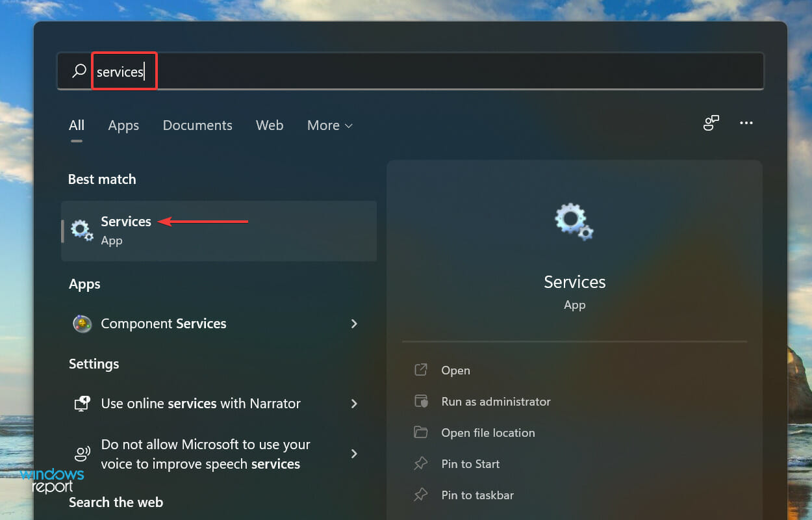Click the Services gear icon in best match
Viewport: 812px width, 520px height.
[82, 231]
